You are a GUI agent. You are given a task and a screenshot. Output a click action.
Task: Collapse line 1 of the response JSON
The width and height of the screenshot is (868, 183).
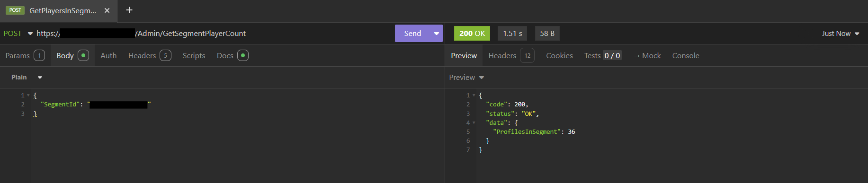pos(474,96)
